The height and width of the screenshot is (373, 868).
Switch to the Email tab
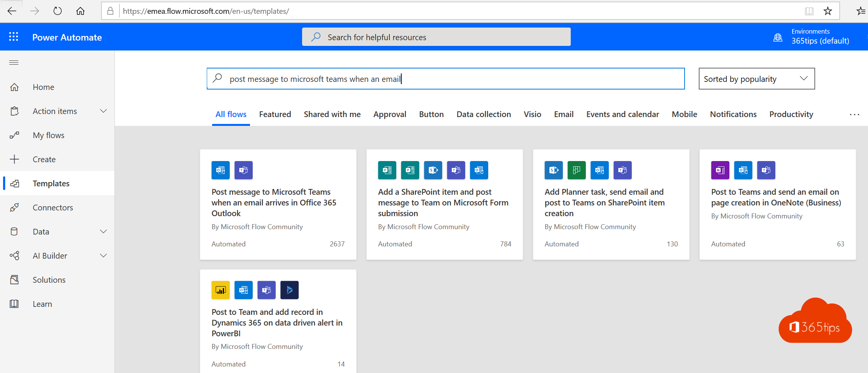[x=564, y=114]
